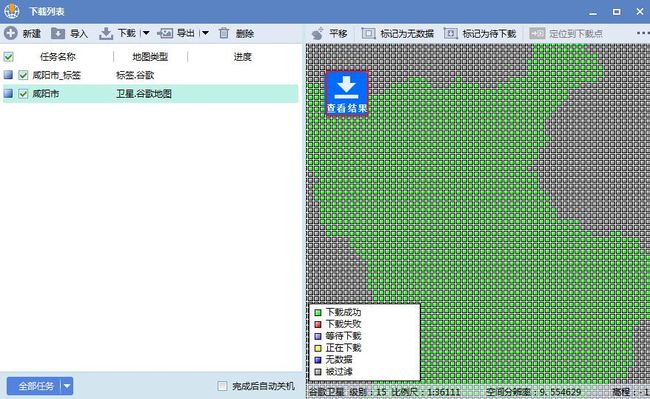This screenshot has width=650, height=399.
Task: Click blue 无数据 legend swatch
Action: [x=318, y=360]
